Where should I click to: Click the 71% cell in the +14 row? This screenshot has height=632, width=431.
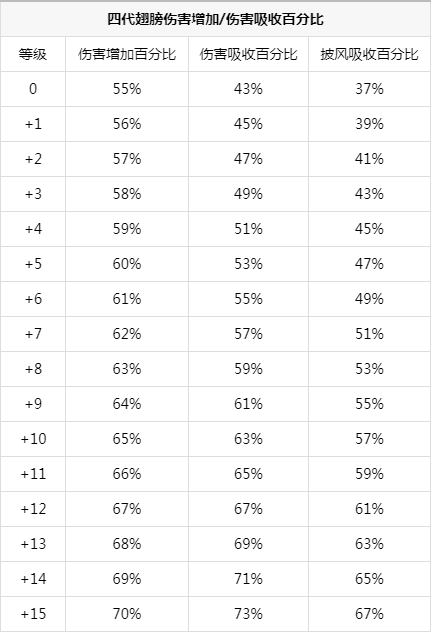(x=248, y=579)
